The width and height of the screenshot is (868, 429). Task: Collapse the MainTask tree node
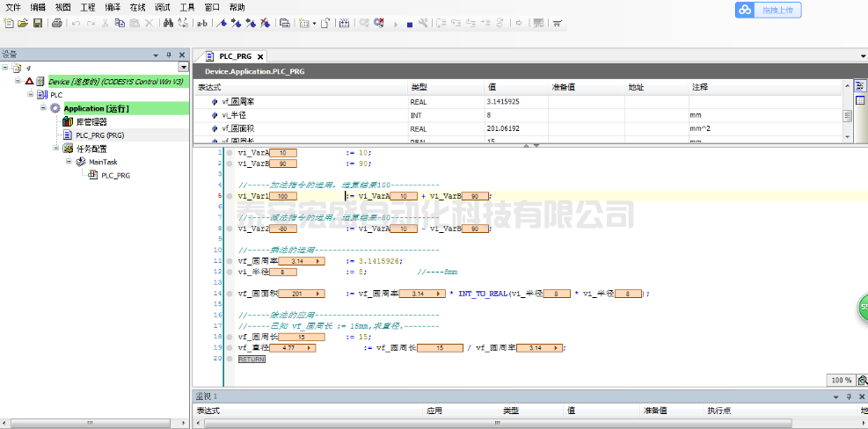(69, 162)
